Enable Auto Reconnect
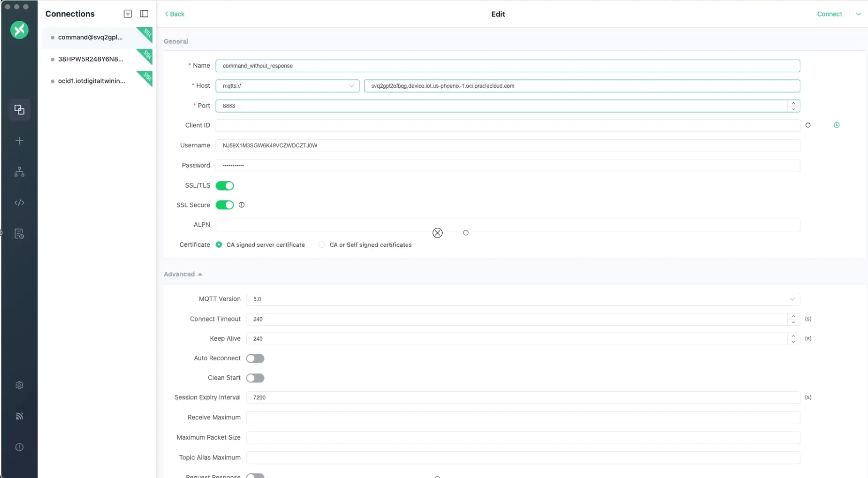 tap(255, 358)
